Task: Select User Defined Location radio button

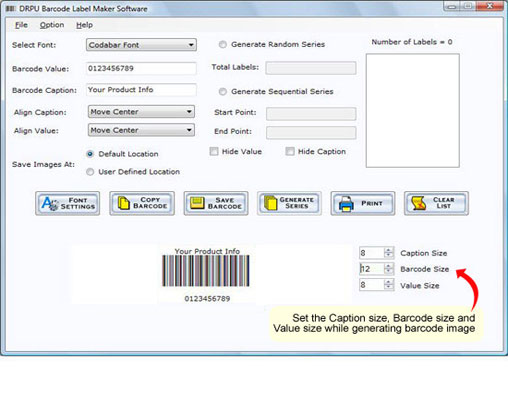Action: point(90,172)
